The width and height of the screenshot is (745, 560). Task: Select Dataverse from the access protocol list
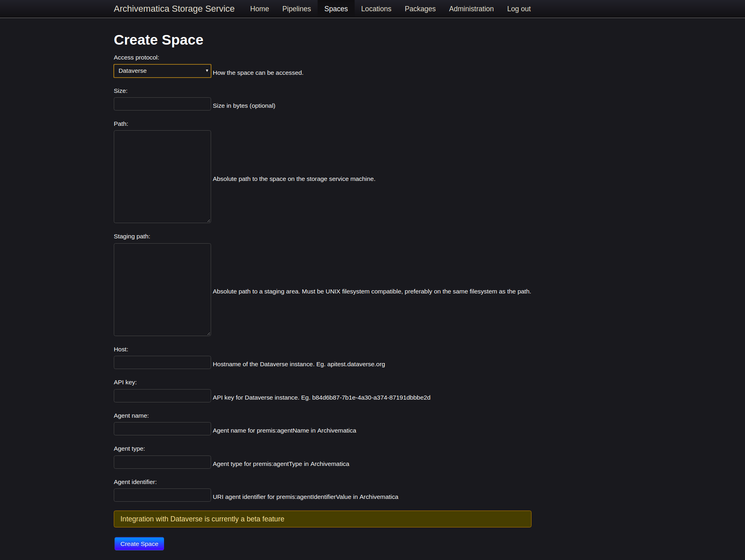pos(162,71)
